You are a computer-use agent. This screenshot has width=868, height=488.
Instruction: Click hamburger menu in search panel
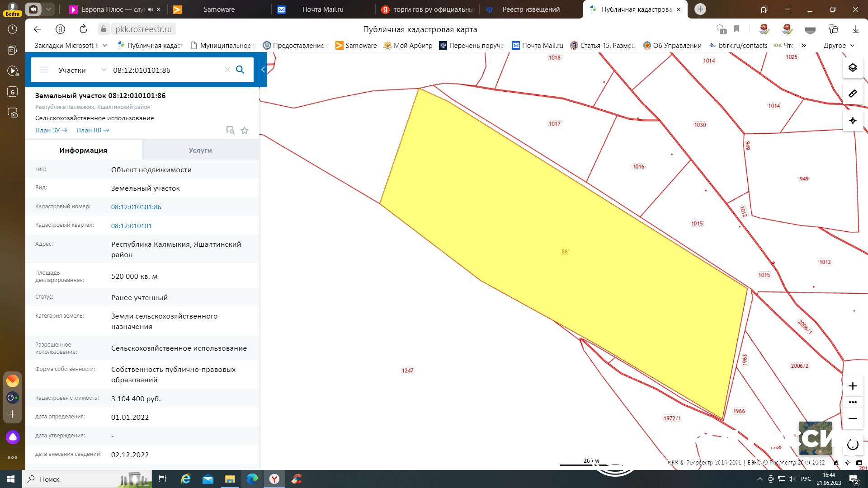coord(44,70)
